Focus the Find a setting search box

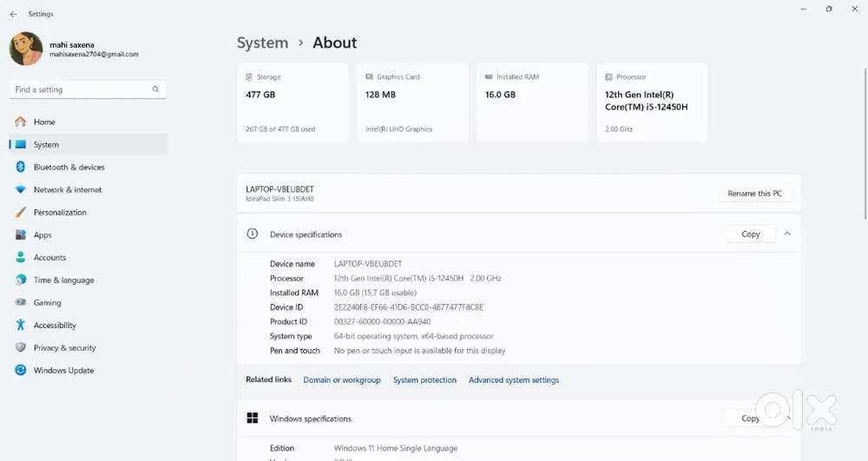tap(88, 89)
